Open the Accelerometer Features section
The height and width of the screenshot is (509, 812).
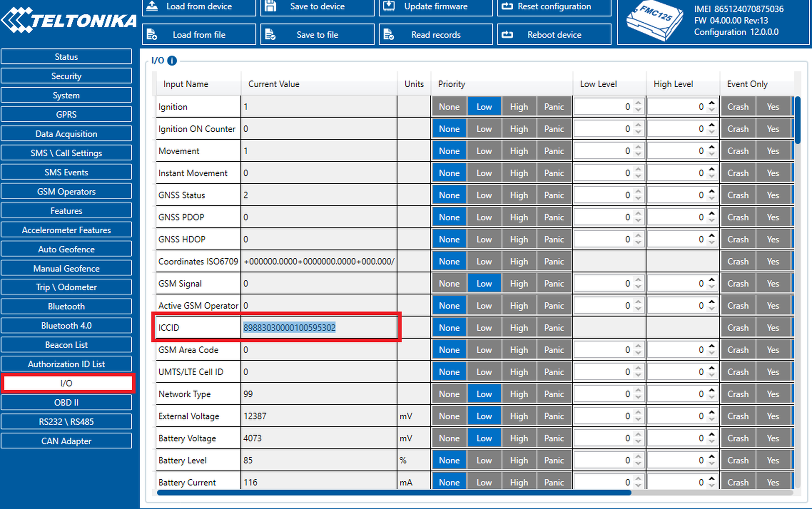(x=66, y=230)
